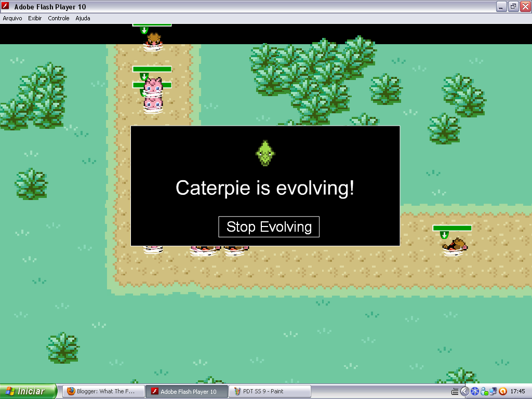Click the health bar above the right-side enemy
The height and width of the screenshot is (399, 532).
pos(452,228)
